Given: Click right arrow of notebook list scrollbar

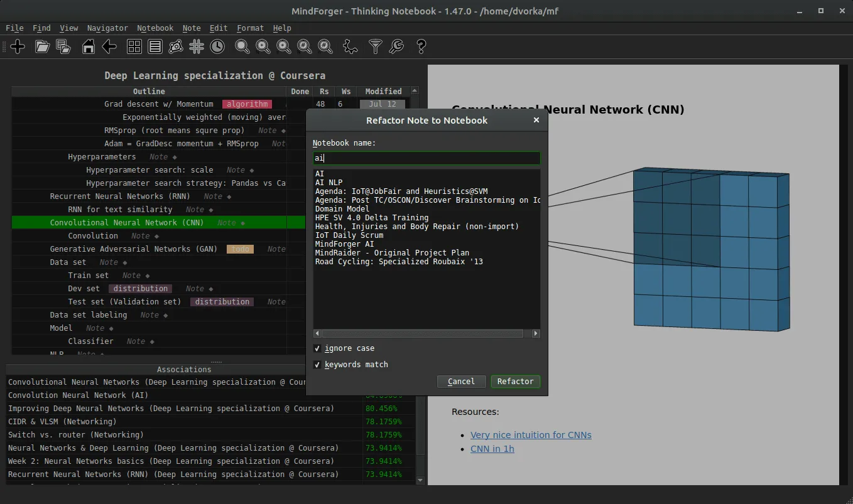Looking at the screenshot, I should tap(536, 334).
